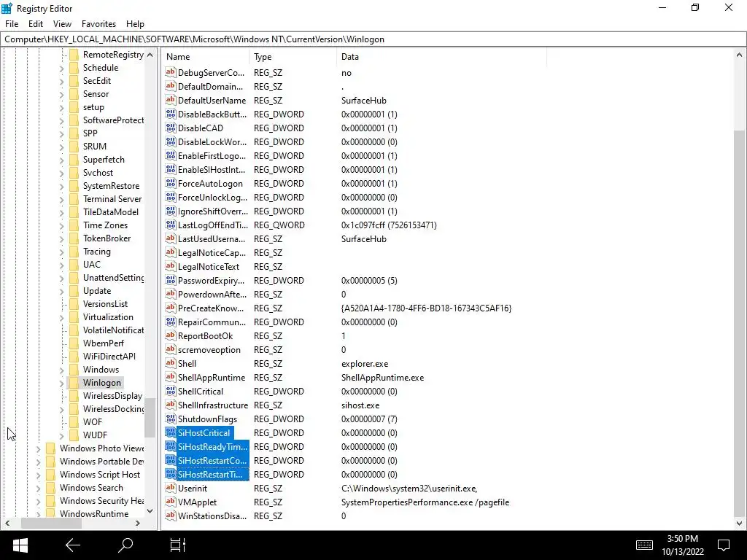Select the WinStationsDisa... value
The image size is (747, 560).
pyautogui.click(x=212, y=516)
